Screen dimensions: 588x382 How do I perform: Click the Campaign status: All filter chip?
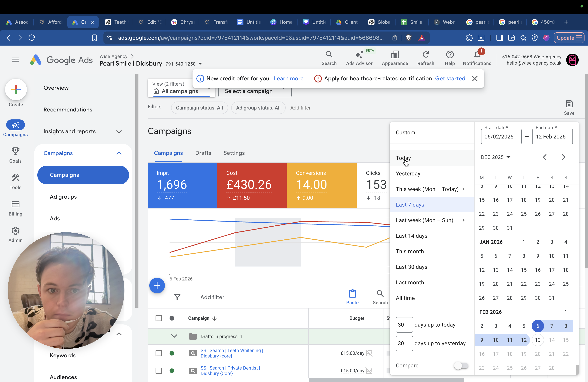coord(199,108)
